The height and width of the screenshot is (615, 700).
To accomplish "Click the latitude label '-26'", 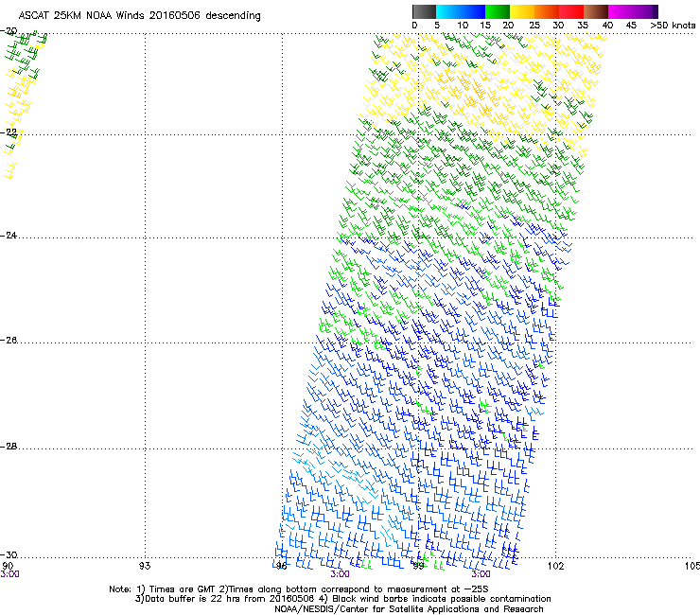I will 9,341.
